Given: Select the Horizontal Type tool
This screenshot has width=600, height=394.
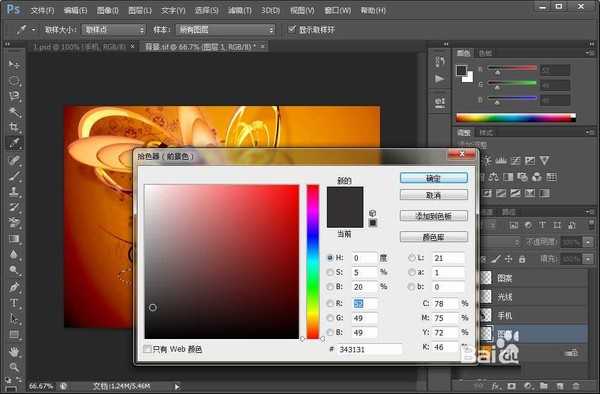Looking at the screenshot, I should coord(14,303).
